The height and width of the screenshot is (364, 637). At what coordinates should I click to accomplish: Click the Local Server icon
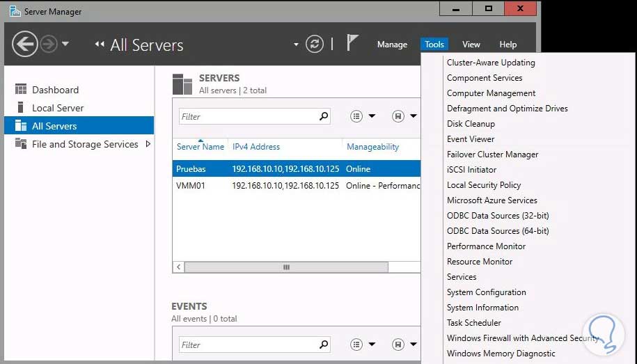tap(20, 107)
